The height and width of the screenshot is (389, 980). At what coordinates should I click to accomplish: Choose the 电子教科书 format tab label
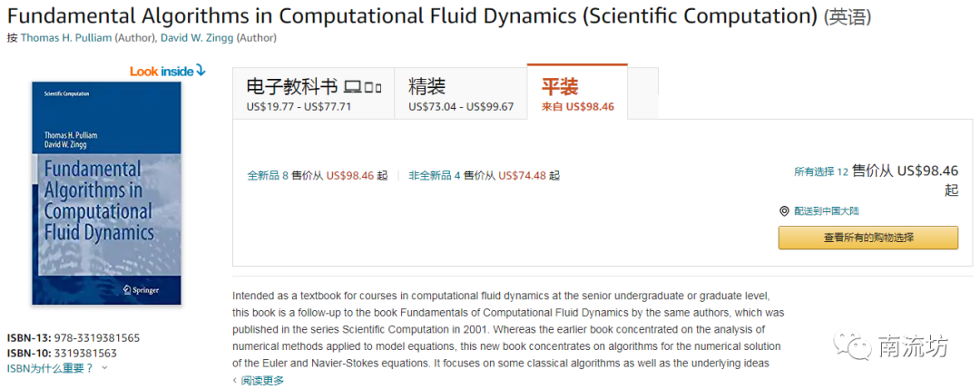pyautogui.click(x=292, y=86)
